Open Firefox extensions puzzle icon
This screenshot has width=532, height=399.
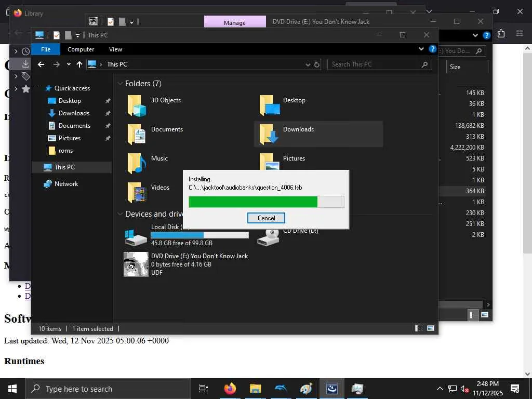(501, 34)
